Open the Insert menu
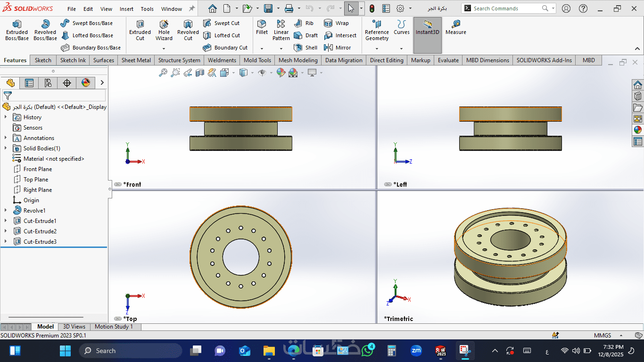 pyautogui.click(x=126, y=9)
